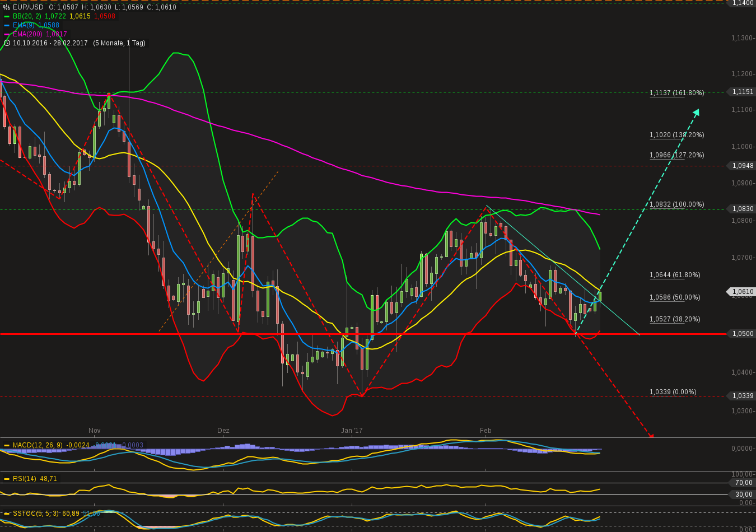The image size is (756, 532).
Task: Click the open value O: 1,0587
Action: pyautogui.click(x=63, y=7)
